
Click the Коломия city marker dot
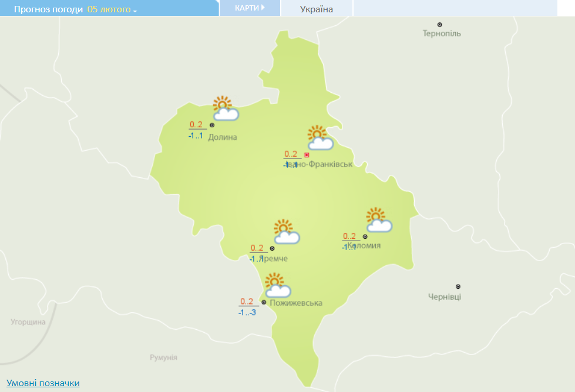[x=365, y=236]
